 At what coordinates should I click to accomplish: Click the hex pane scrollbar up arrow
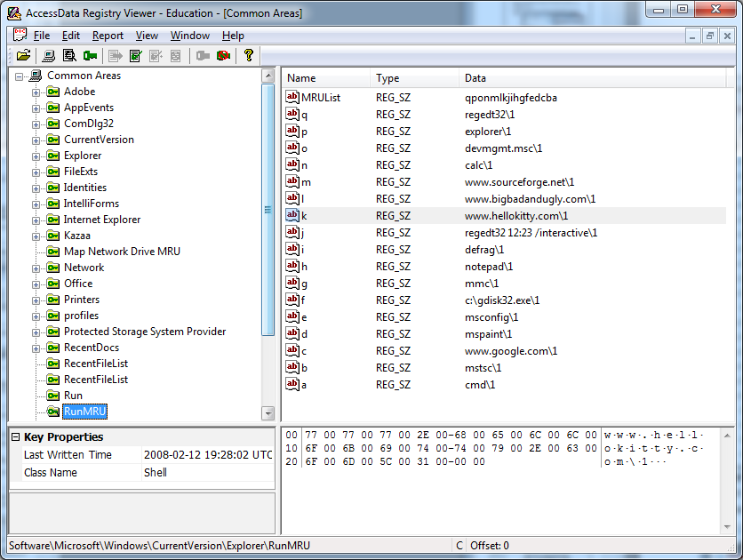pyautogui.click(x=727, y=436)
